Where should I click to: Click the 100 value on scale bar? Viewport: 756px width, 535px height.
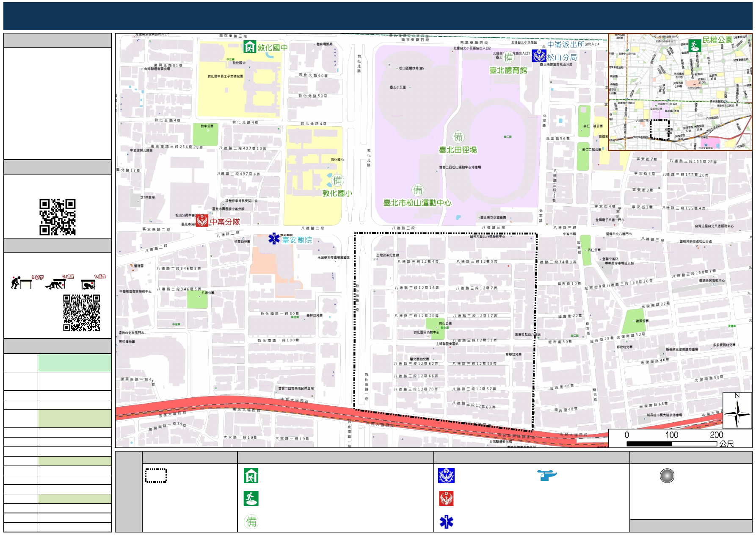coord(671,435)
